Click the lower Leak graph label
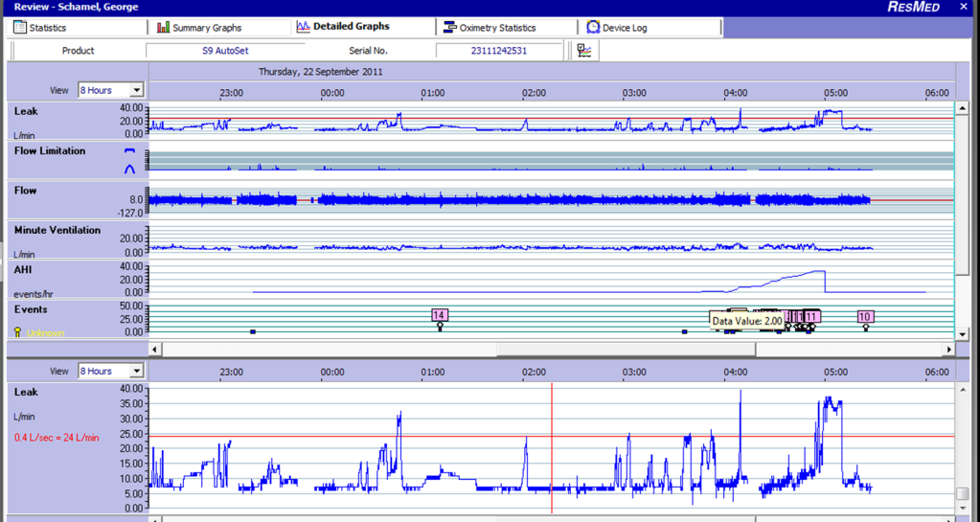980x522 pixels. coord(26,392)
